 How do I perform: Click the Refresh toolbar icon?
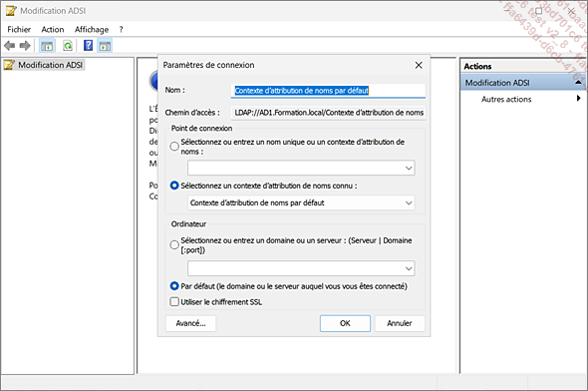(x=68, y=46)
